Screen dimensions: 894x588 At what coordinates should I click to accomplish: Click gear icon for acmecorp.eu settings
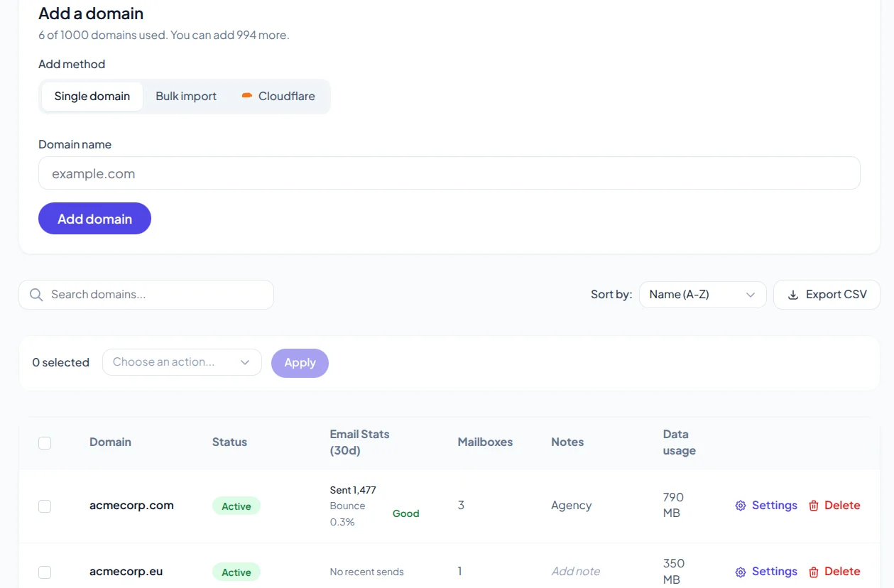pos(741,572)
